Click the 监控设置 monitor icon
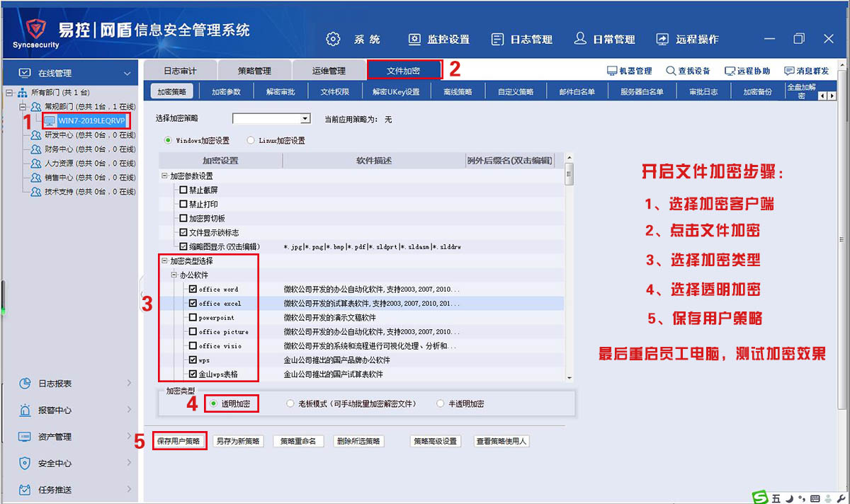 415,39
